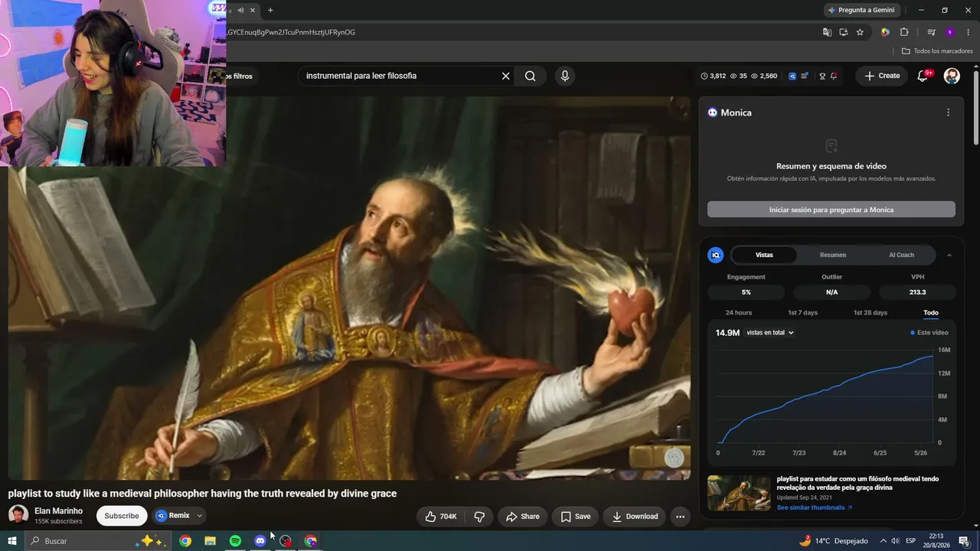
Task: Open 'Todos los marcadores' bookmarks folder
Action: point(937,51)
